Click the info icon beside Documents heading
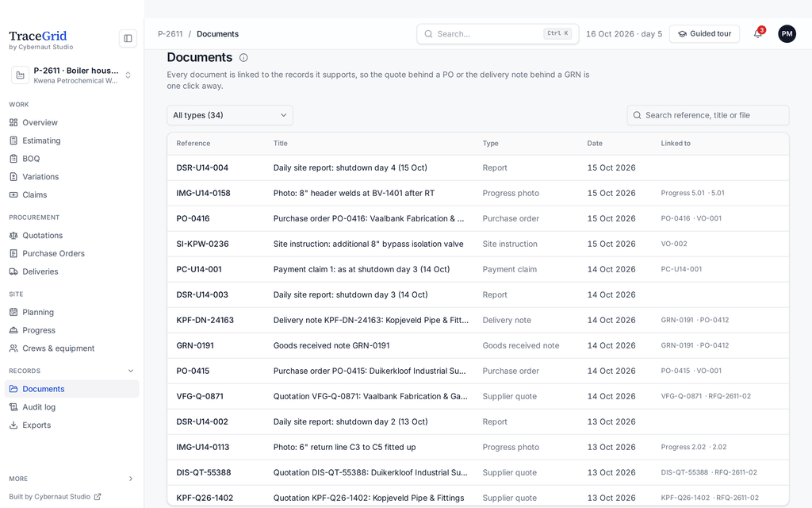This screenshot has height=508, width=812. pos(243,57)
